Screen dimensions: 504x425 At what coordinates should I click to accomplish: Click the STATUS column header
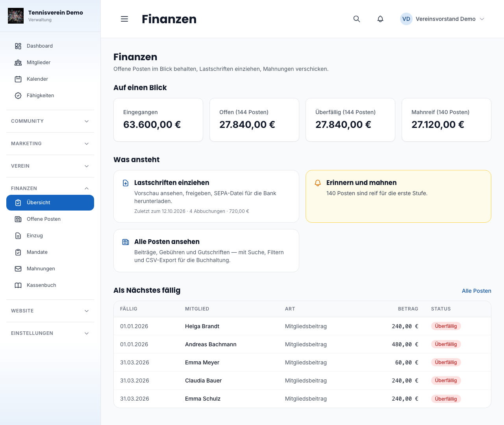click(x=441, y=309)
